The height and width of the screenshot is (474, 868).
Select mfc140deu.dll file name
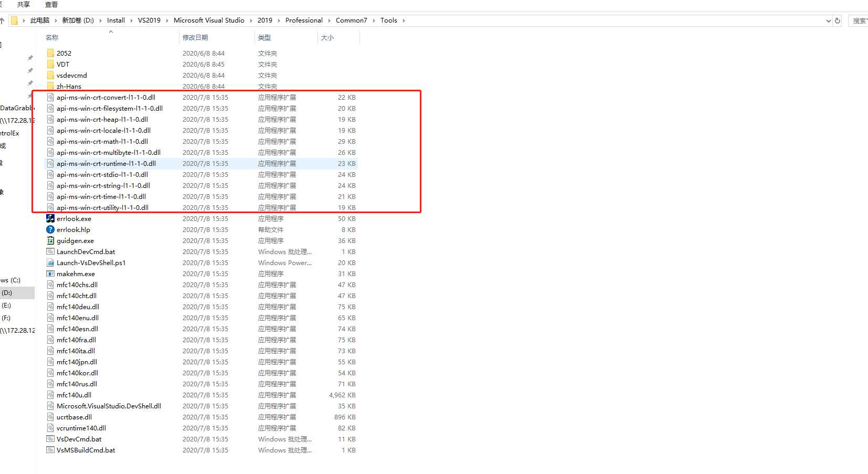tap(78, 307)
